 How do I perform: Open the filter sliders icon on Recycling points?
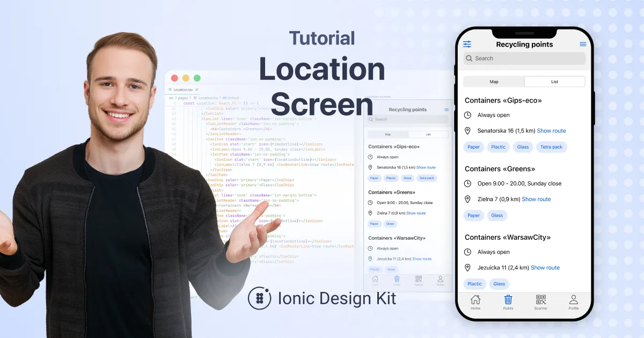[467, 44]
